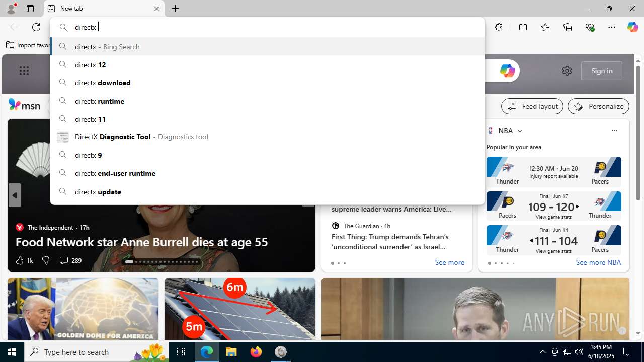The image size is (644, 362).
Task: Like the Anne Burrell story
Action: tap(24, 260)
